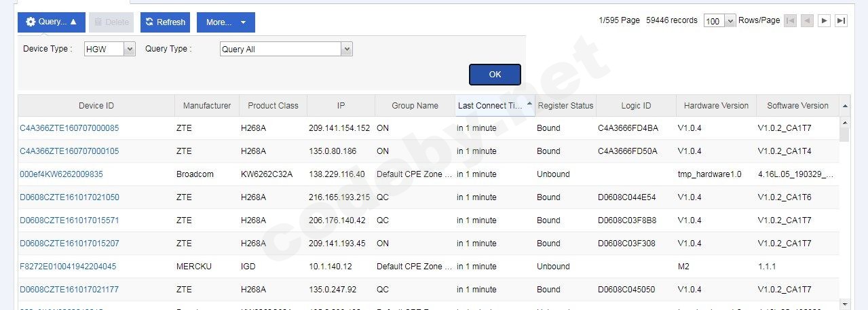Select product class KW6262C32A cell
Screen dimensions: 868x310
[267, 174]
